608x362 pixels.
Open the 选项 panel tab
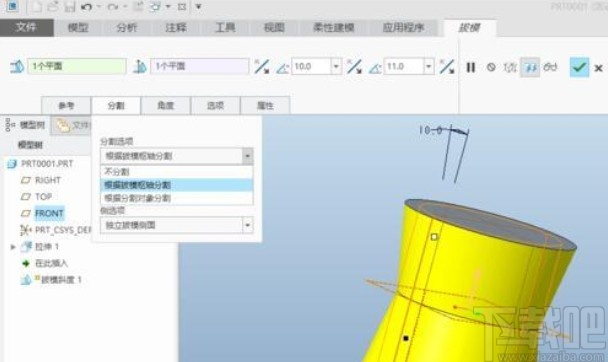click(x=215, y=105)
